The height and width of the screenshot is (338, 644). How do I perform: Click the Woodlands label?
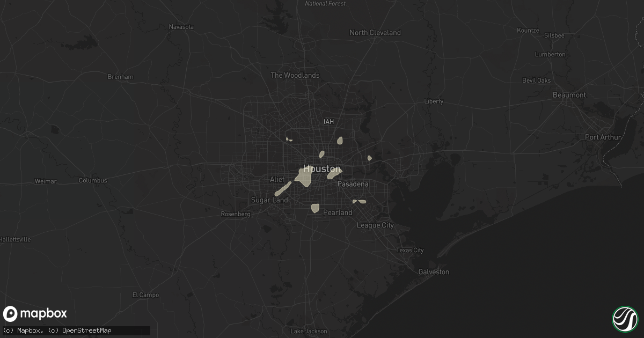click(295, 76)
